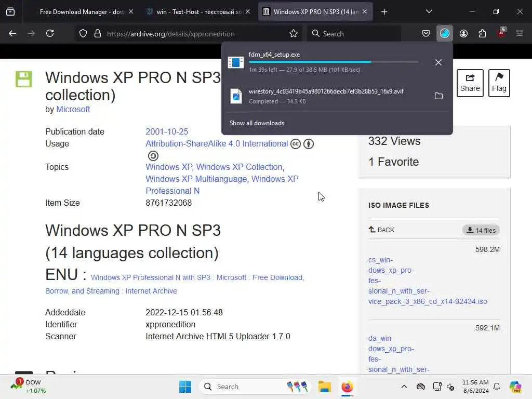Cancel the fdm_x64_setup.exe download

[438, 62]
